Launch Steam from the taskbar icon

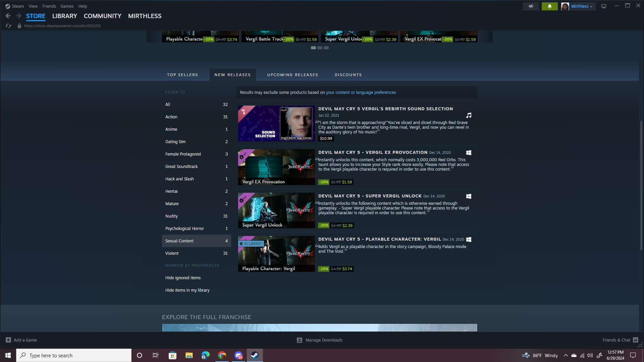pyautogui.click(x=255, y=355)
